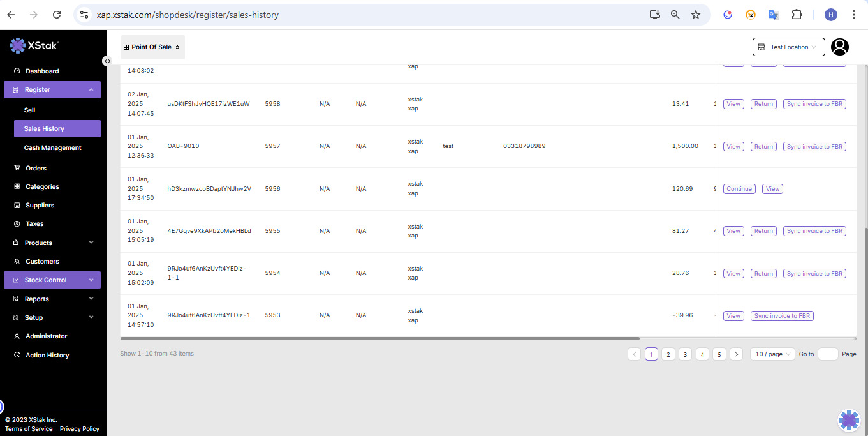Screen dimensions: 868x436
Task: Click the XStak logo in the sidebar
Action: click(x=34, y=45)
